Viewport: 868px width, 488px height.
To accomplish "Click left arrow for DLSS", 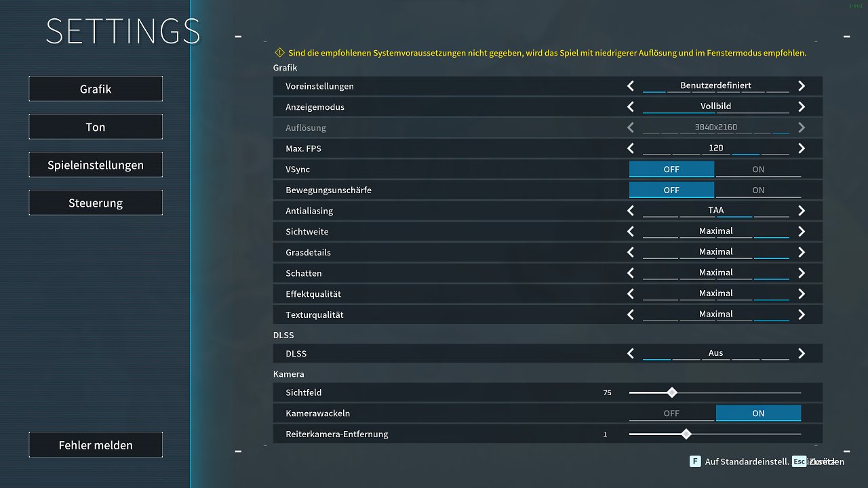I will (x=631, y=354).
